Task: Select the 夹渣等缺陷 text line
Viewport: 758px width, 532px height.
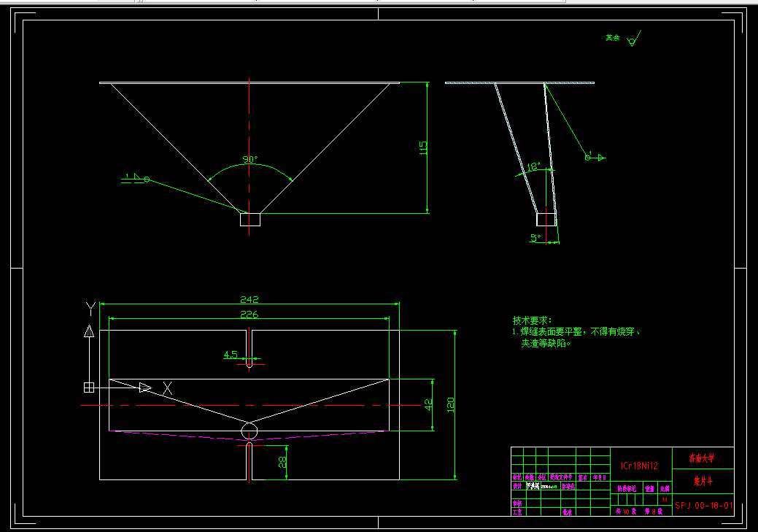Action: (x=546, y=344)
